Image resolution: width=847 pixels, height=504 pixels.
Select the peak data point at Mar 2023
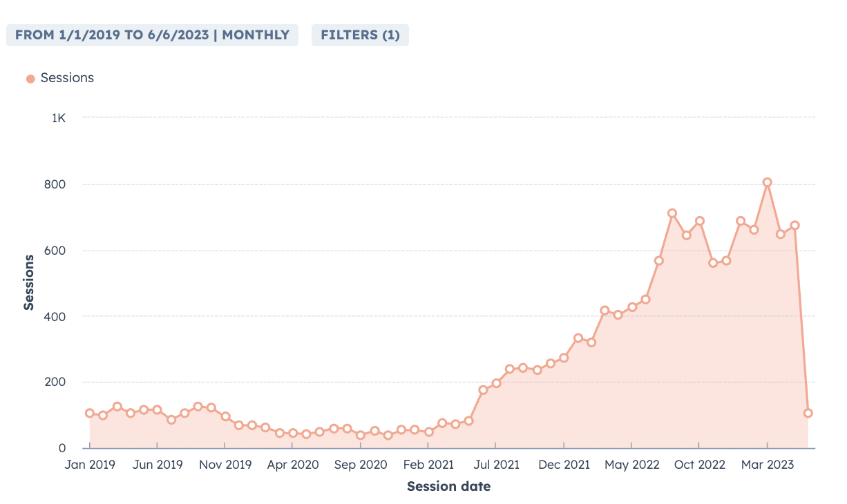tap(767, 182)
